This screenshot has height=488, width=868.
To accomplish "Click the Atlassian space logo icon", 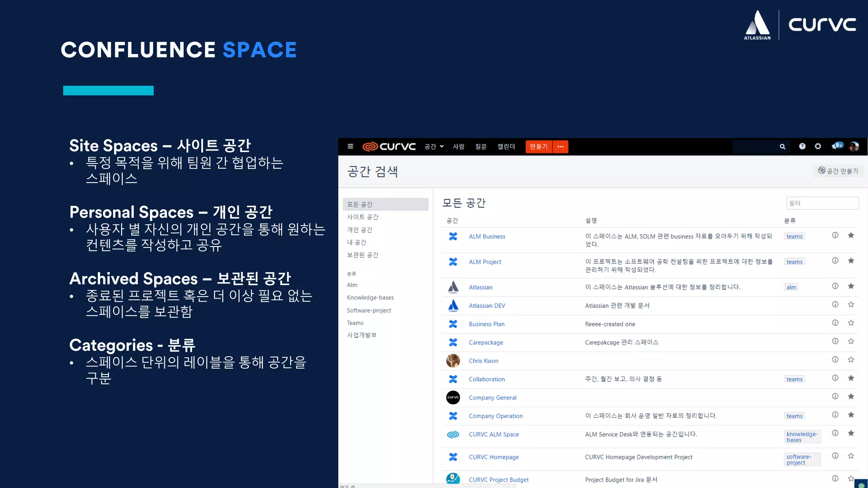I will click(x=453, y=287).
